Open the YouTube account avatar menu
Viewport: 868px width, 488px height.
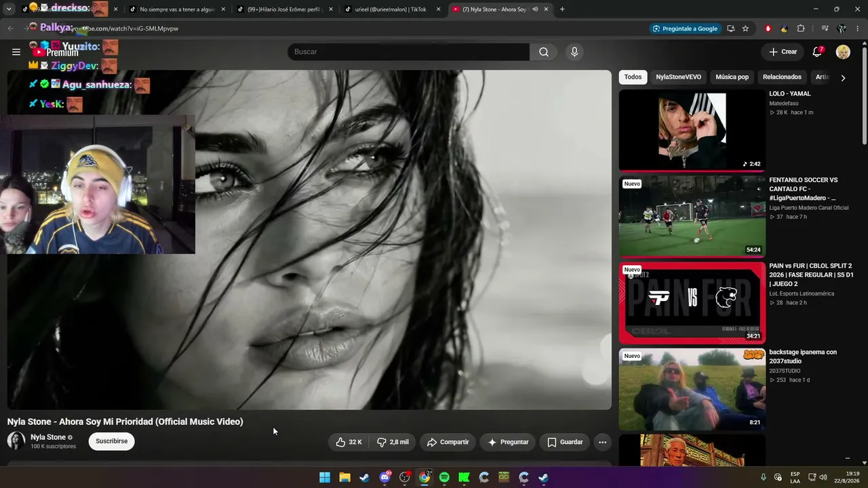pyautogui.click(x=843, y=52)
